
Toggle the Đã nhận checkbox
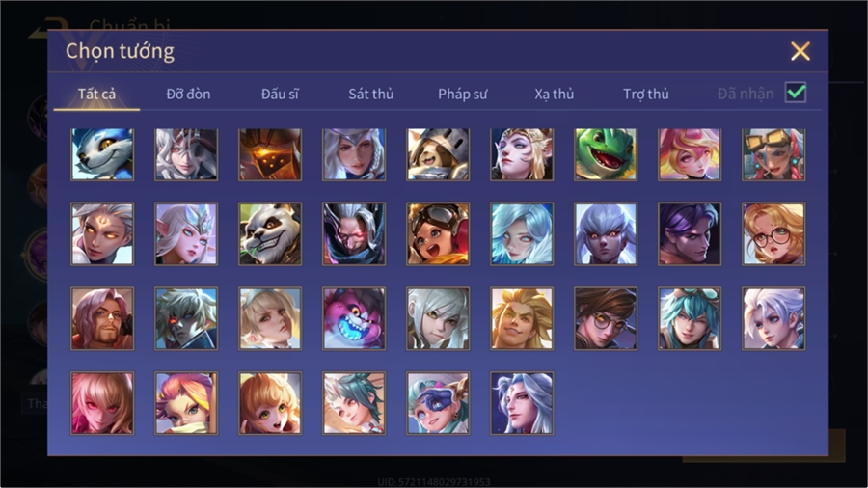[x=796, y=93]
